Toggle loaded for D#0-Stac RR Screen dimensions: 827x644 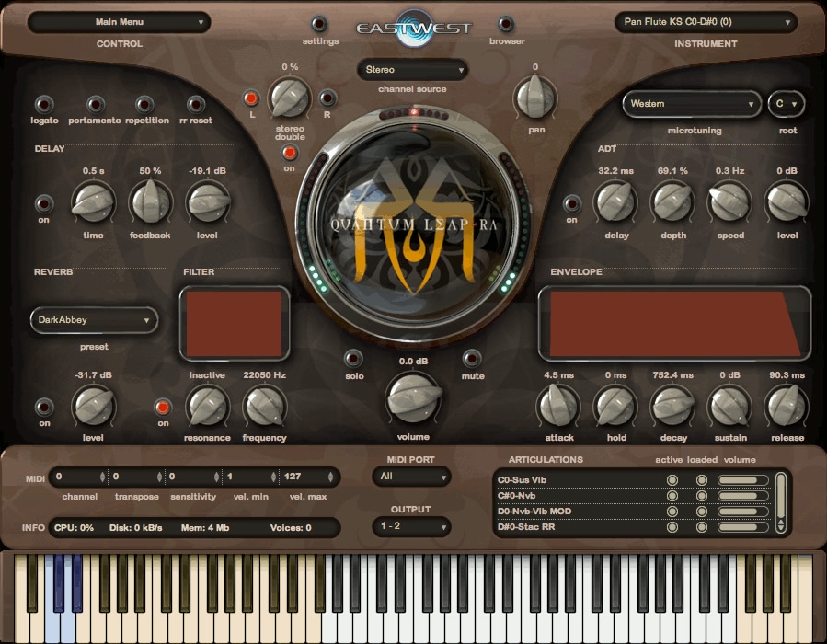[x=702, y=527]
